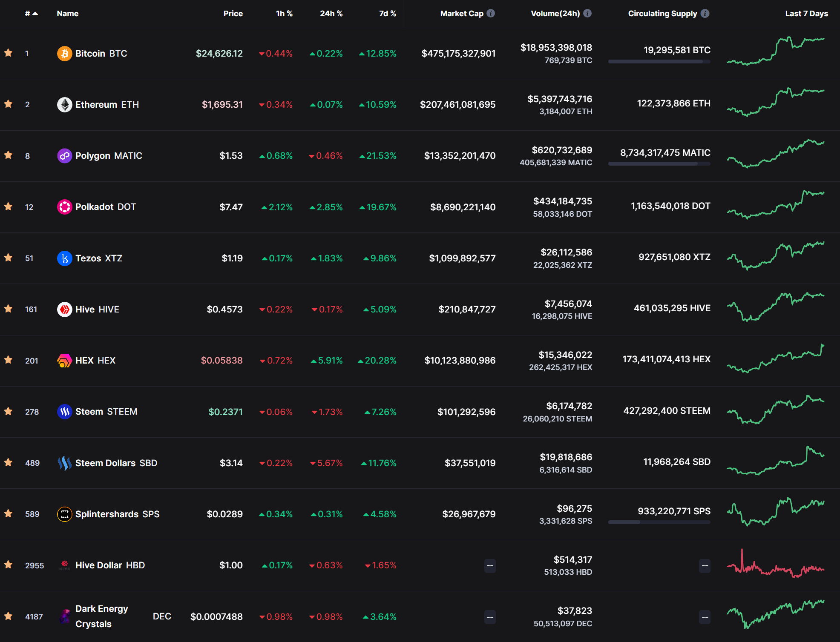Click Hive price $0.4573
Image resolution: width=840 pixels, height=642 pixels.
[224, 310]
